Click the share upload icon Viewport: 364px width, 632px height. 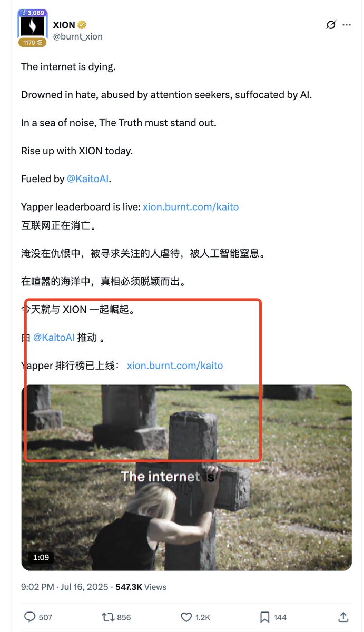click(343, 616)
